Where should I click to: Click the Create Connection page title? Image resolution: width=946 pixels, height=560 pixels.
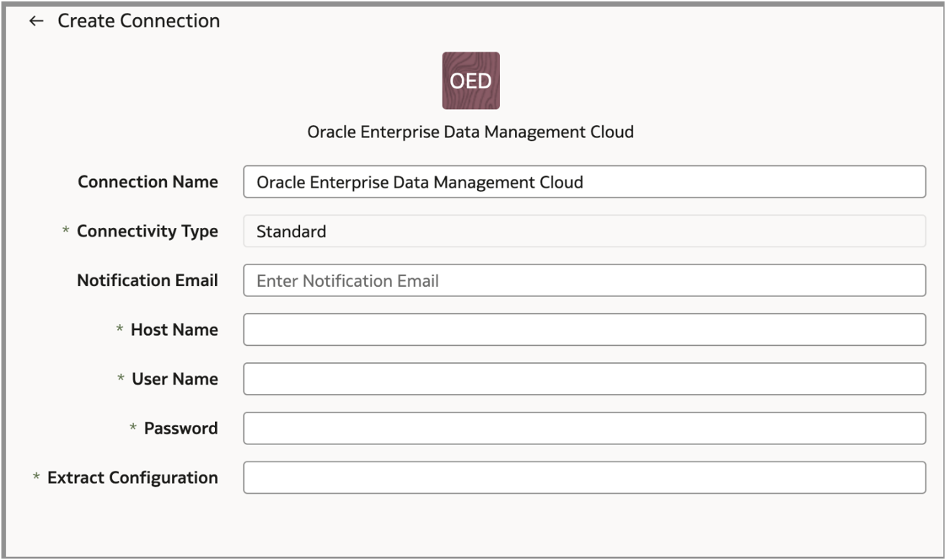(139, 22)
